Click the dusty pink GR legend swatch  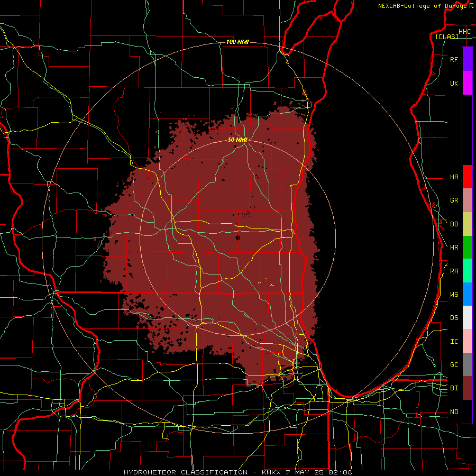coord(467,200)
